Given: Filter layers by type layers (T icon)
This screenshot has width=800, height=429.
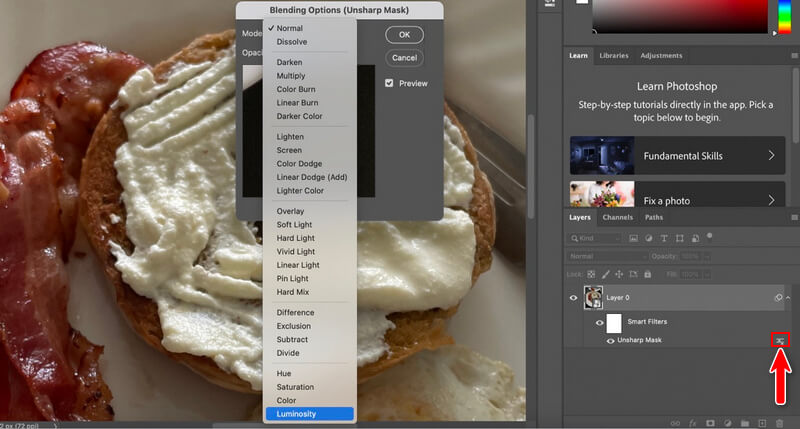Looking at the screenshot, I should coord(662,238).
